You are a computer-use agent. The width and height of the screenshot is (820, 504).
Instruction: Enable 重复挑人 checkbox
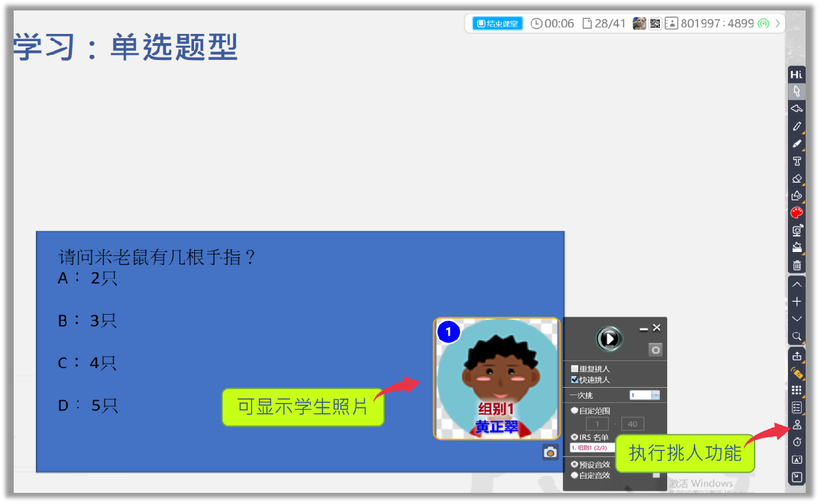click(x=574, y=369)
